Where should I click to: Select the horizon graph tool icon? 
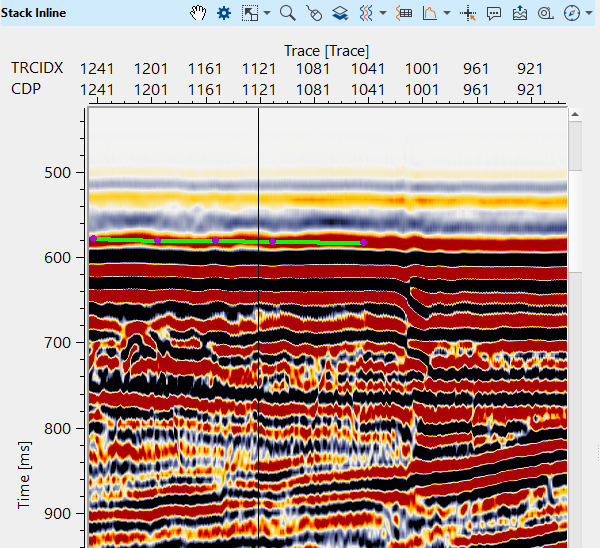click(x=430, y=13)
